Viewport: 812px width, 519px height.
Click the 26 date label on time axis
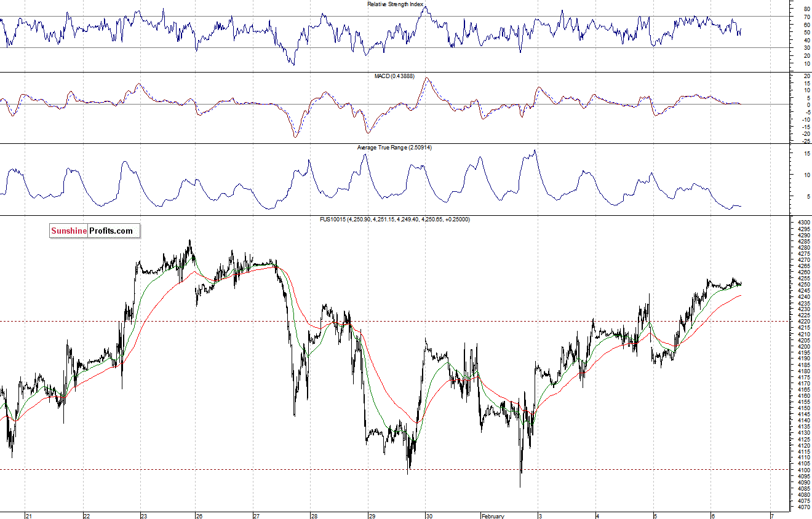tap(199, 515)
